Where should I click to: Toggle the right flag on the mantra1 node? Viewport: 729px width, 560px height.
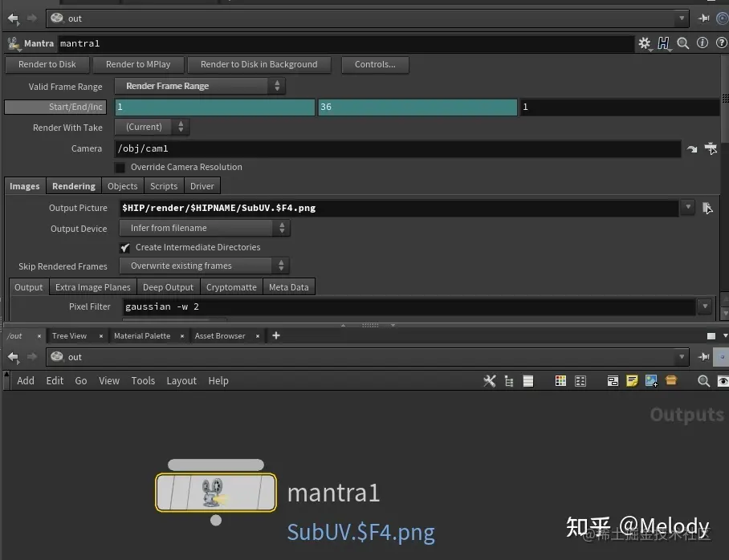267,492
